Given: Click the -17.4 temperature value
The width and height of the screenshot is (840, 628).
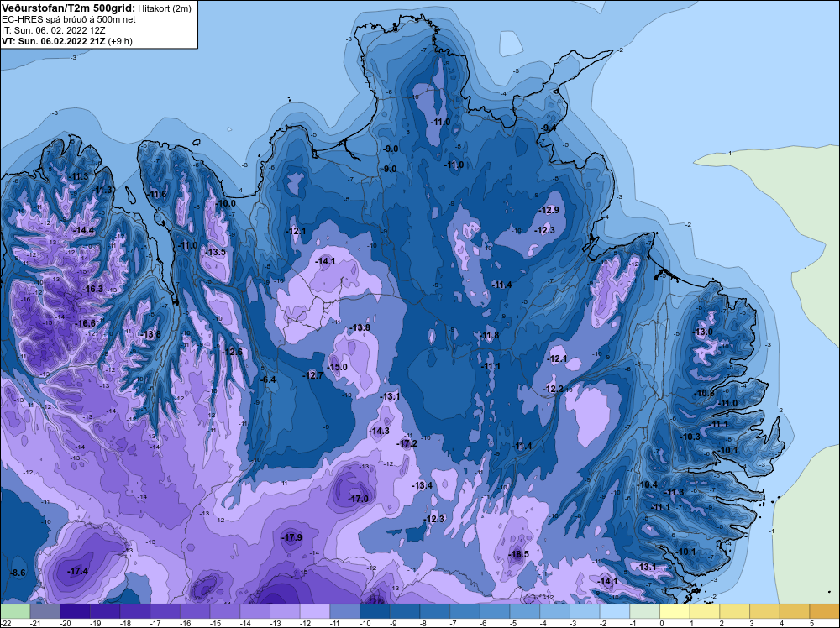Looking at the screenshot, I should [78, 571].
